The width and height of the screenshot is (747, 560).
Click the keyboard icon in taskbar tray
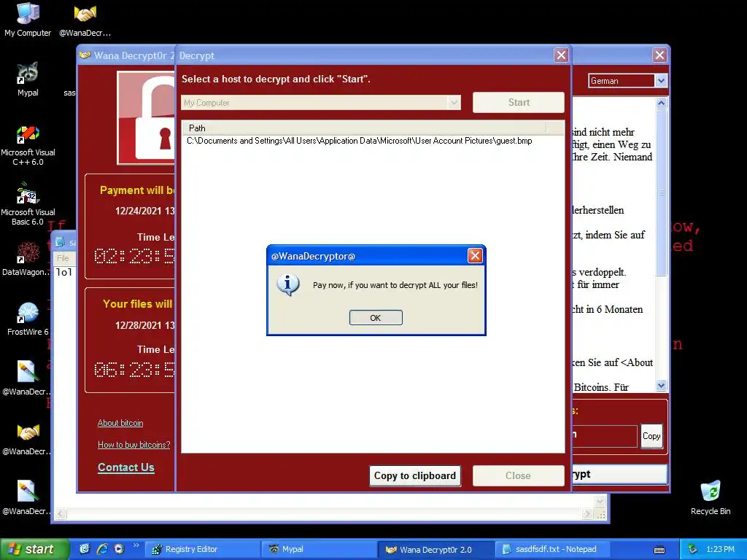(659, 550)
